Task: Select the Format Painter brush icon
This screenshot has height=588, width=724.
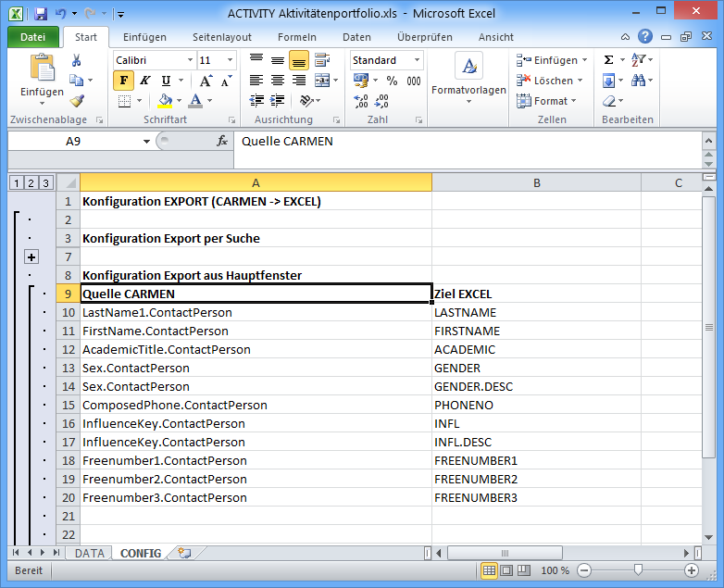Action: click(x=76, y=101)
